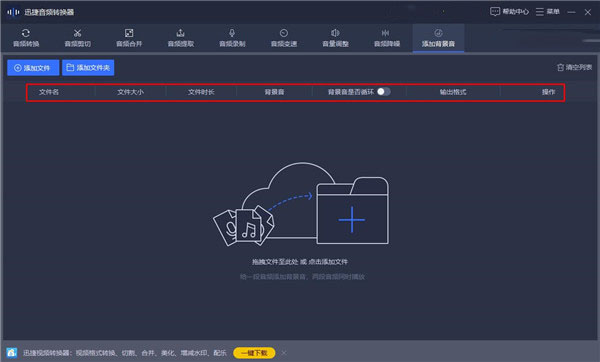Screen dimensions: 600x362
Task: Click the 添加文件夹 add folder button
Action: point(88,68)
